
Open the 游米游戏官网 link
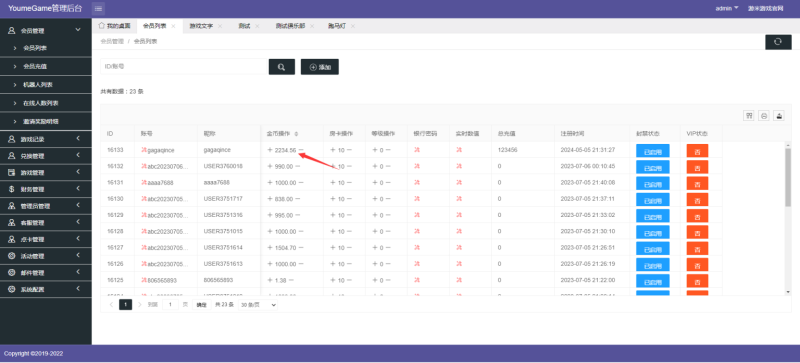click(765, 8)
